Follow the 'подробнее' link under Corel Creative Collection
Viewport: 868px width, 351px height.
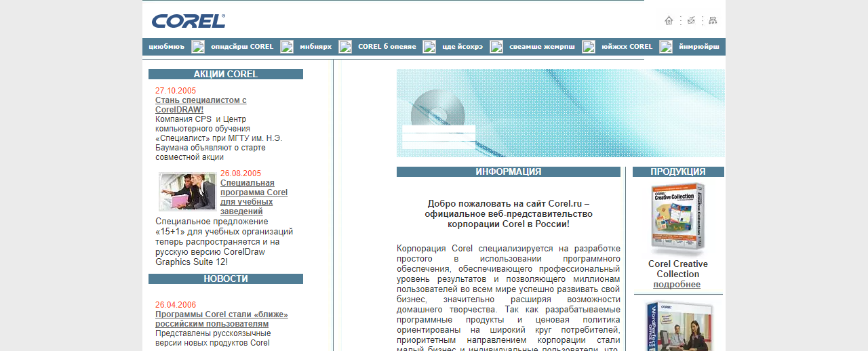pos(677,285)
